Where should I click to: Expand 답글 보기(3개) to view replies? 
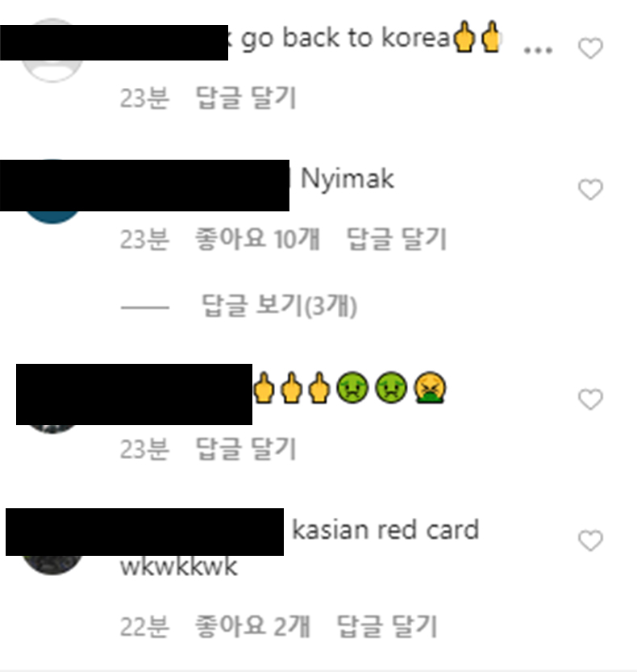[279, 306]
